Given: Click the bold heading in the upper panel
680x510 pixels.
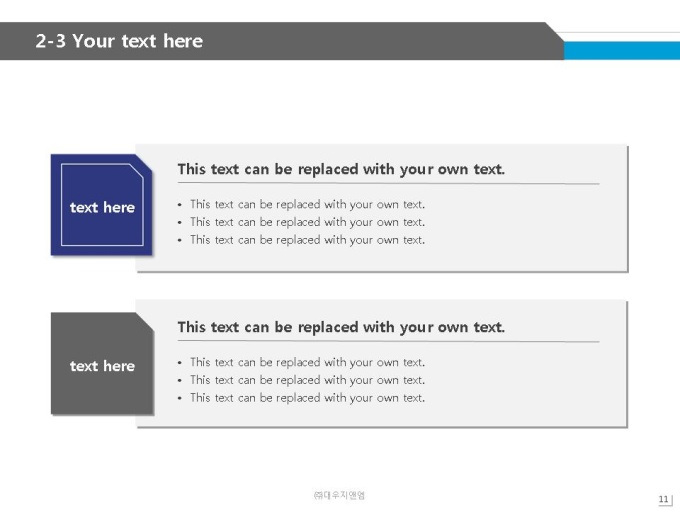Looking at the screenshot, I should point(341,169).
